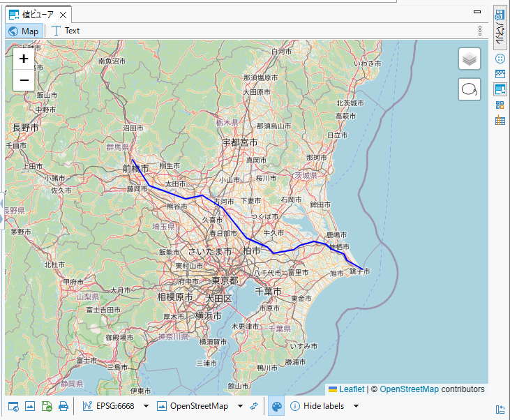This screenshot has height=420, width=510.
Task: Activate the lasso selection tool
Action: tap(470, 90)
